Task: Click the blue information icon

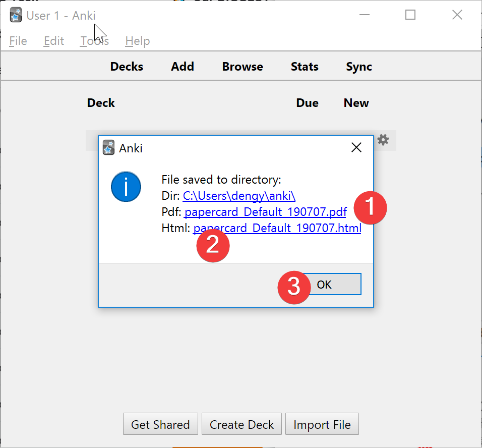Action: pos(126,187)
